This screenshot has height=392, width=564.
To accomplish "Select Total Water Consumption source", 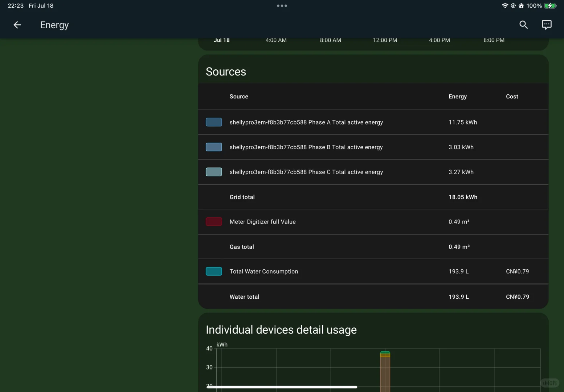I will [x=373, y=271].
